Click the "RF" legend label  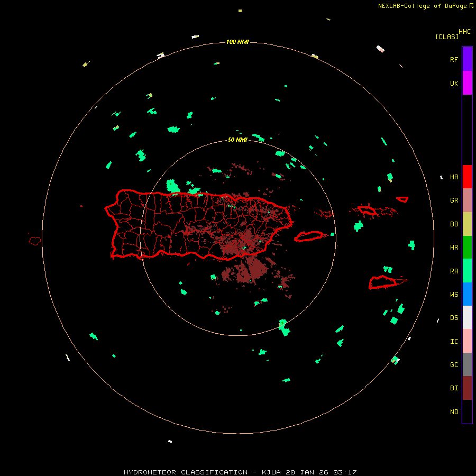pyautogui.click(x=454, y=59)
